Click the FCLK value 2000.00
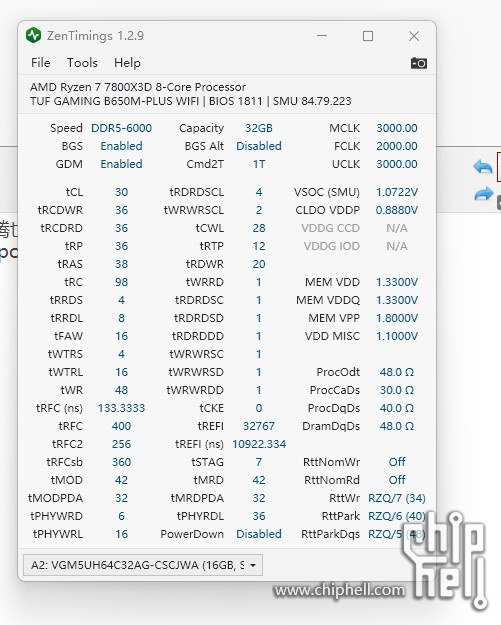This screenshot has height=625, width=501. [397, 146]
